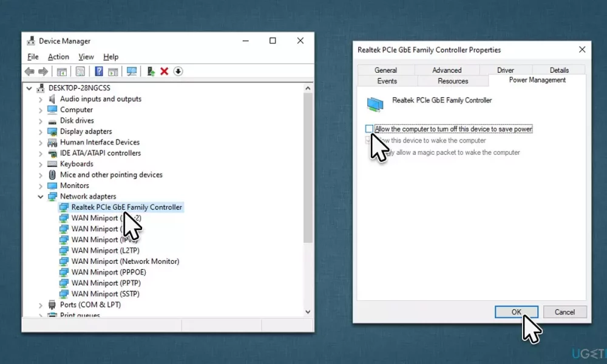Image resolution: width=607 pixels, height=364 pixels.
Task: Check 'Allow the computer to turn off this device'
Action: tap(369, 129)
